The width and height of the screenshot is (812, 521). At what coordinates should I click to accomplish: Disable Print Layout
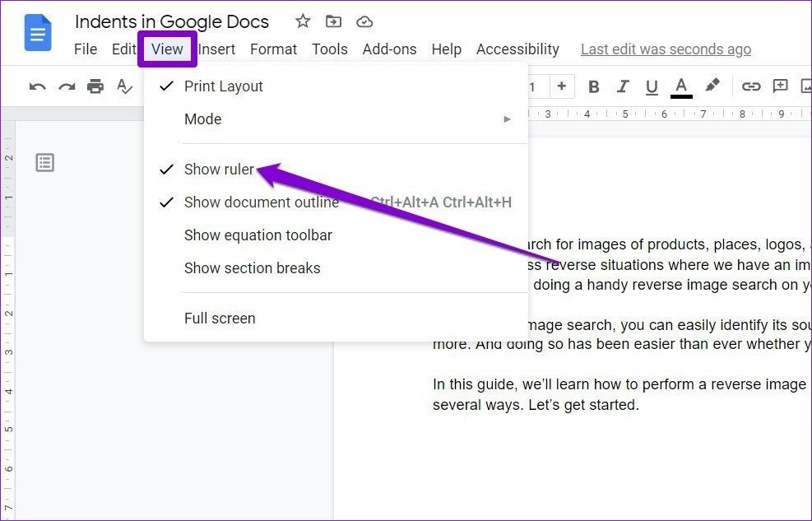click(x=223, y=86)
